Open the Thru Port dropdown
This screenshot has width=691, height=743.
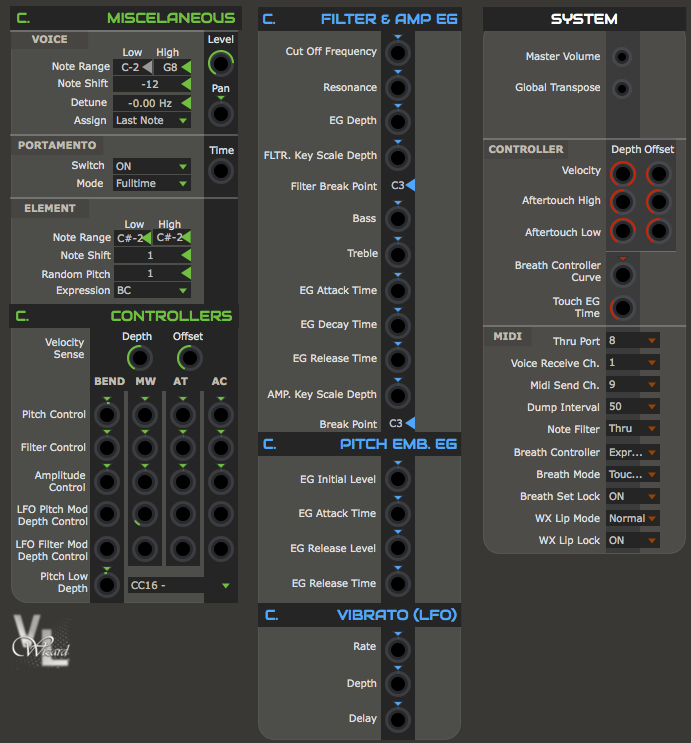[x=633, y=341]
